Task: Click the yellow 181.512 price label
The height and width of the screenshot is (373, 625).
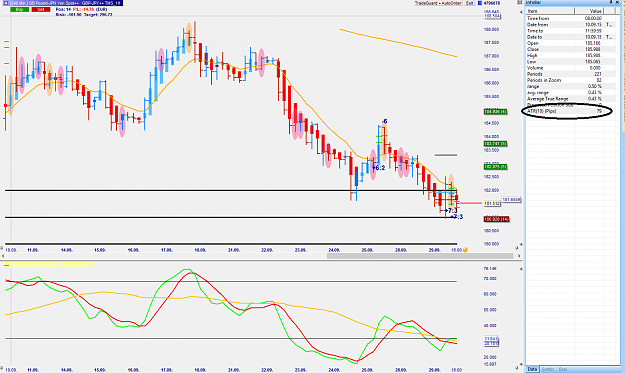Action: (x=491, y=204)
